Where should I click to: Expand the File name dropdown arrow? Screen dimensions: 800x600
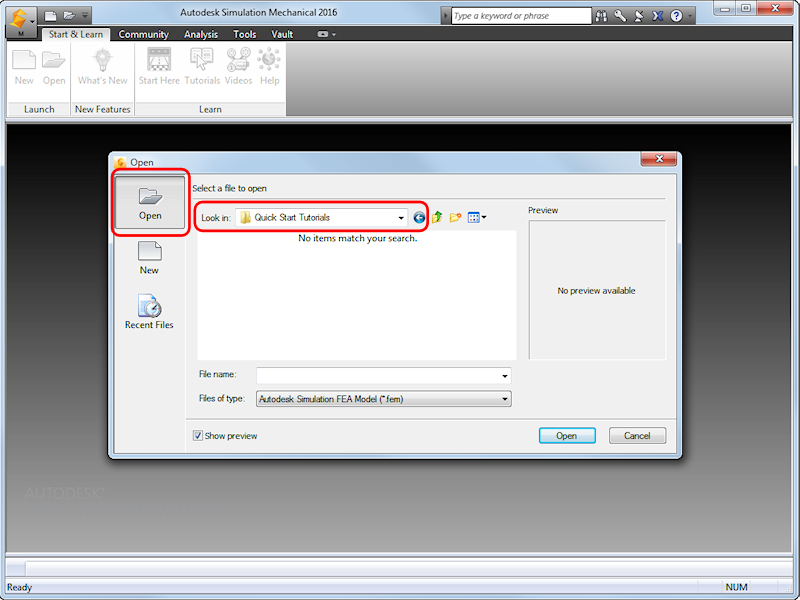(x=505, y=376)
